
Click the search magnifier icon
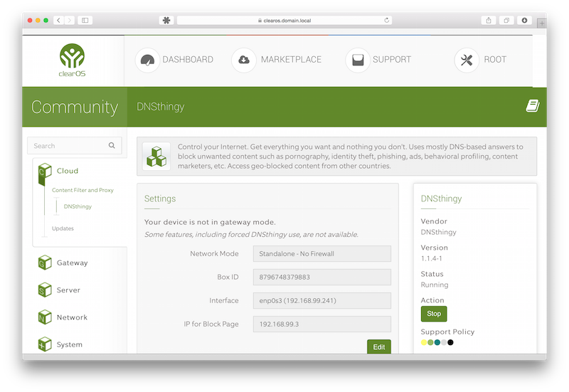click(112, 146)
